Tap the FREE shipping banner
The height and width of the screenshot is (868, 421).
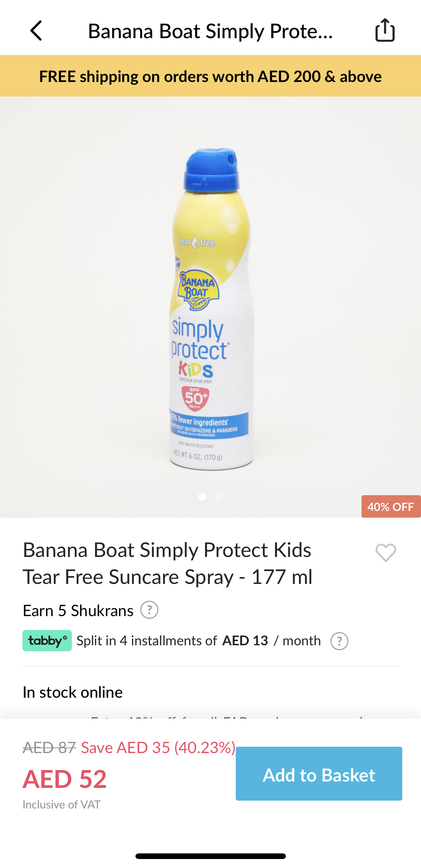(x=210, y=76)
